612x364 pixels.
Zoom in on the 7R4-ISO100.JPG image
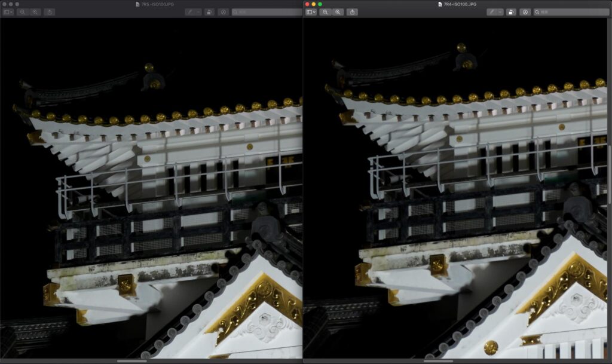(x=338, y=12)
